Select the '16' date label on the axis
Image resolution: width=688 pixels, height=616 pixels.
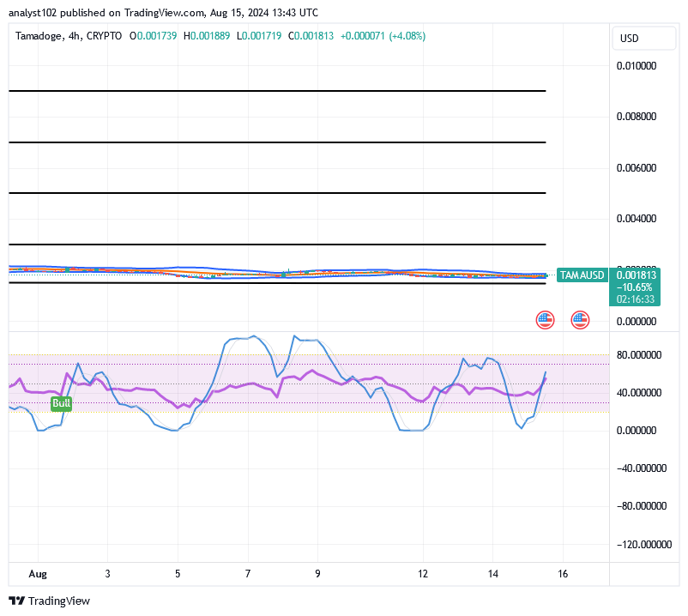pyautogui.click(x=563, y=573)
